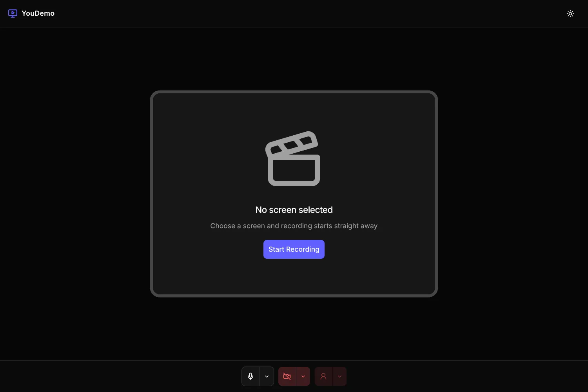
Task: Toggle light theme with sun icon
Action: [x=570, y=14]
